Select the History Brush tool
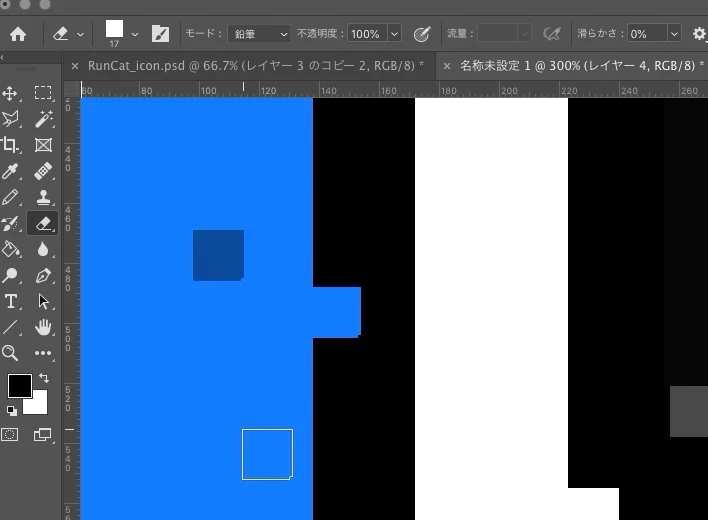This screenshot has height=520, width=708. 11,223
